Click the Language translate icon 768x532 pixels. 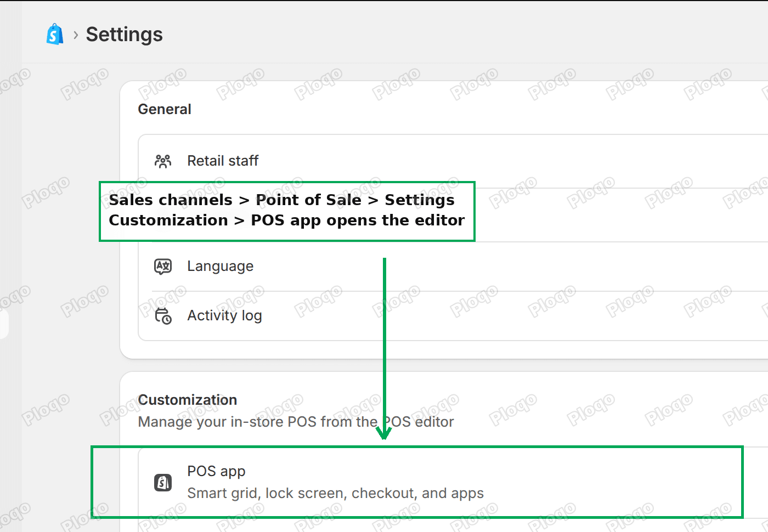(163, 267)
